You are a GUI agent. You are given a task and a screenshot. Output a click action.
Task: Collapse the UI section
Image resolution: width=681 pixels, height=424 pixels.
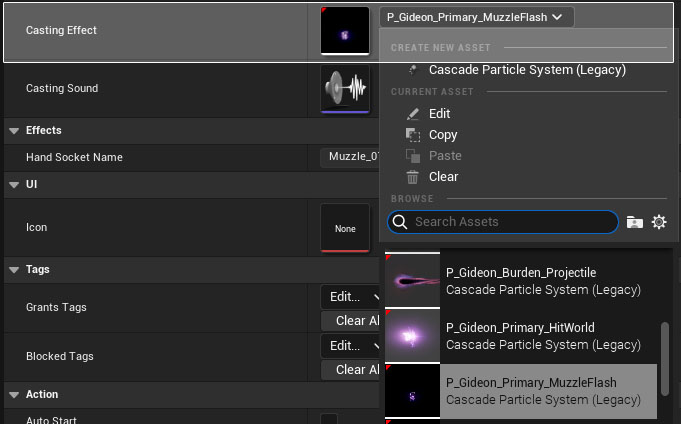tap(14, 185)
